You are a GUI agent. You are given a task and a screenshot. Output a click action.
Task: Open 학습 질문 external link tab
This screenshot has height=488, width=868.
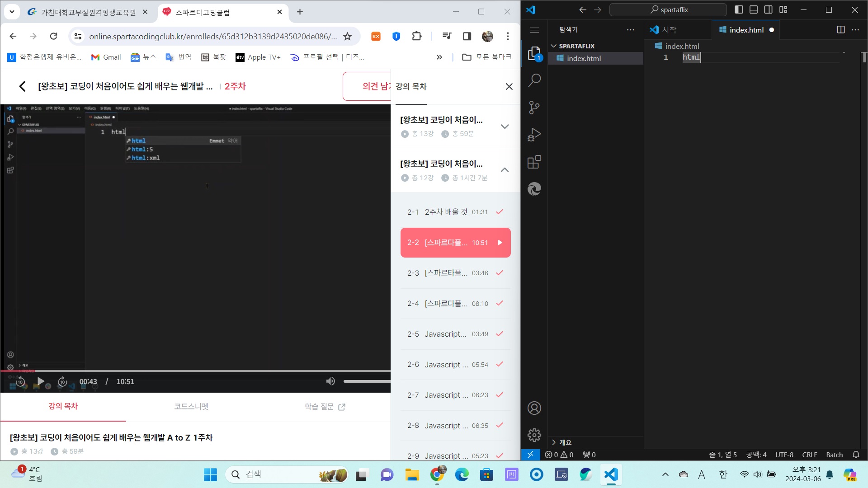(x=325, y=406)
